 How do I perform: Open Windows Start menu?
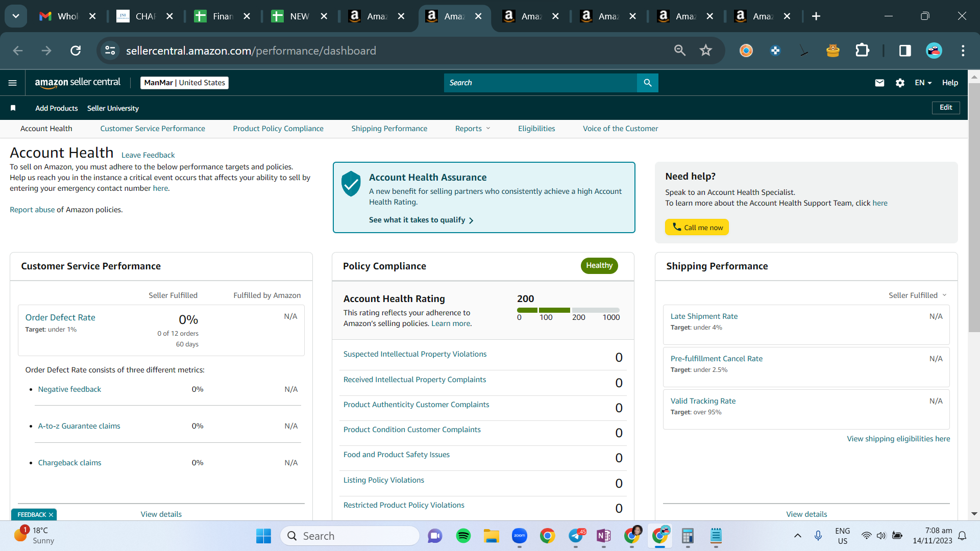263,536
